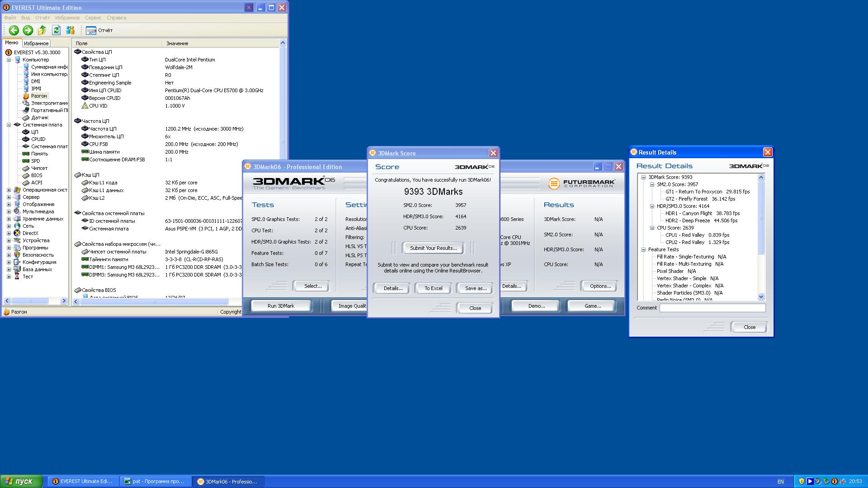Switch to the Избранное tab

(x=36, y=43)
